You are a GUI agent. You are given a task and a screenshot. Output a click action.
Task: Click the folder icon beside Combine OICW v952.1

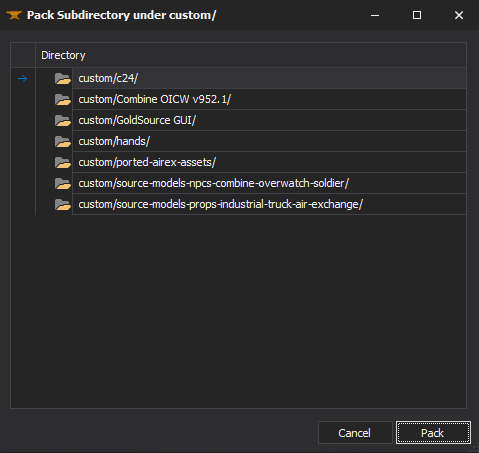[63, 100]
